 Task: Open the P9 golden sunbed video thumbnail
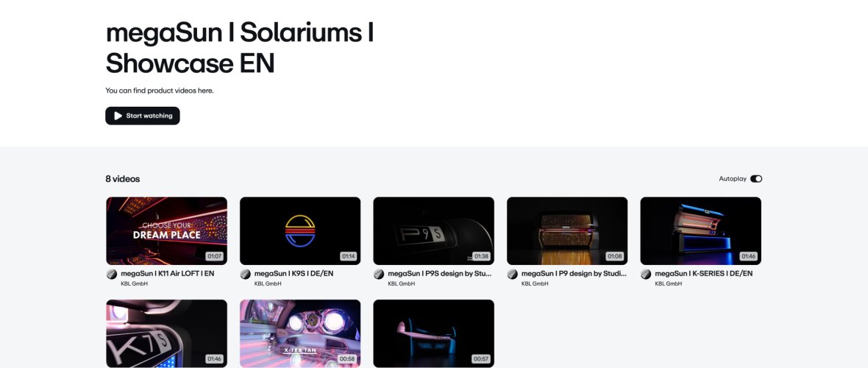click(567, 230)
